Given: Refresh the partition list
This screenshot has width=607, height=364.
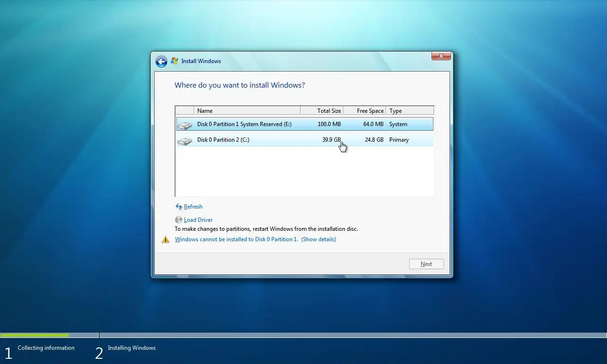Looking at the screenshot, I should pos(193,207).
